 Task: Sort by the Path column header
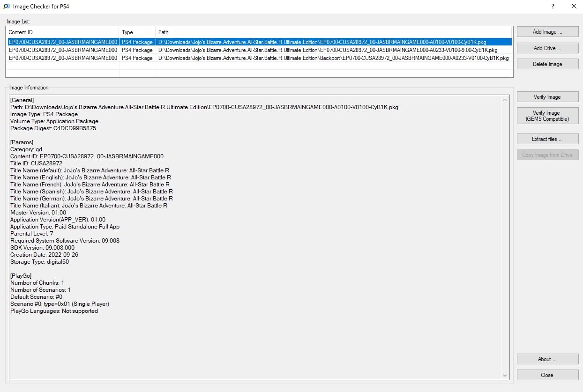(334, 32)
